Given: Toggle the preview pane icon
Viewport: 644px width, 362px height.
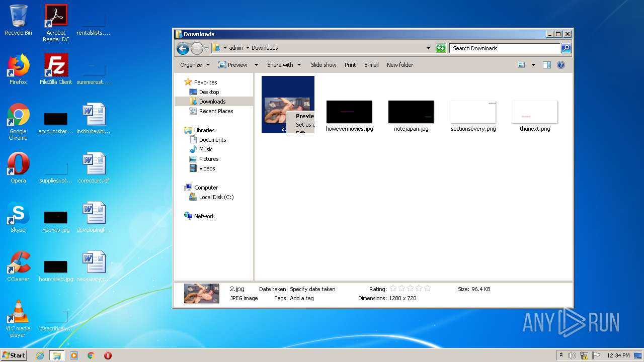Looking at the screenshot, I should pos(547,65).
